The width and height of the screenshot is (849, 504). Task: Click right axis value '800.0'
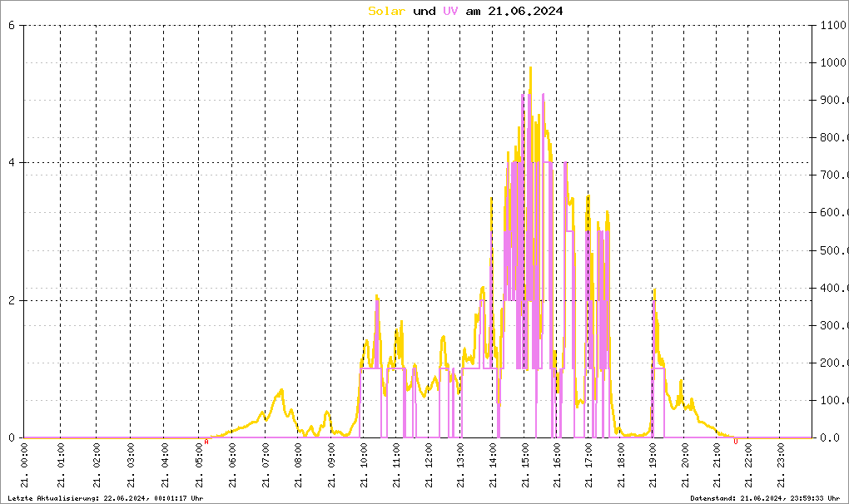pos(834,137)
